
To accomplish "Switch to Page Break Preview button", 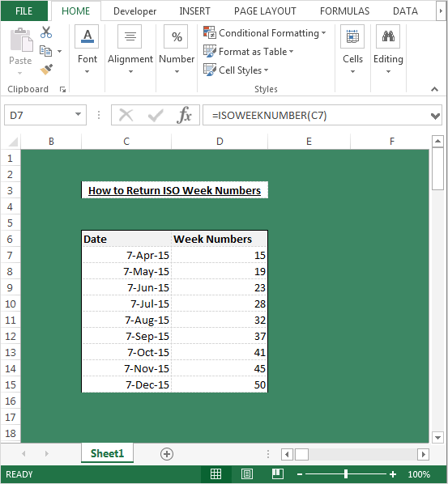I will (x=277, y=473).
